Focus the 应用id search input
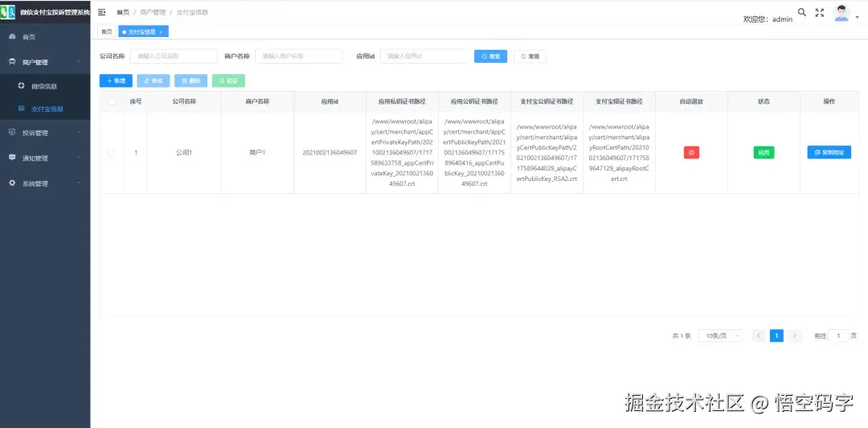Screen dimensions: 868x428 pos(424,56)
